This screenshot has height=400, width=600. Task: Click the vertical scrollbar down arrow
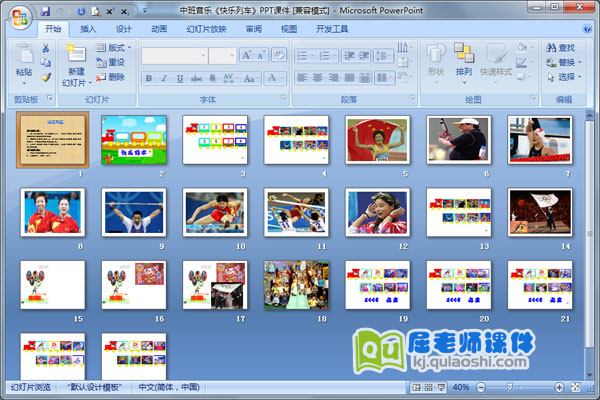pos(590,375)
